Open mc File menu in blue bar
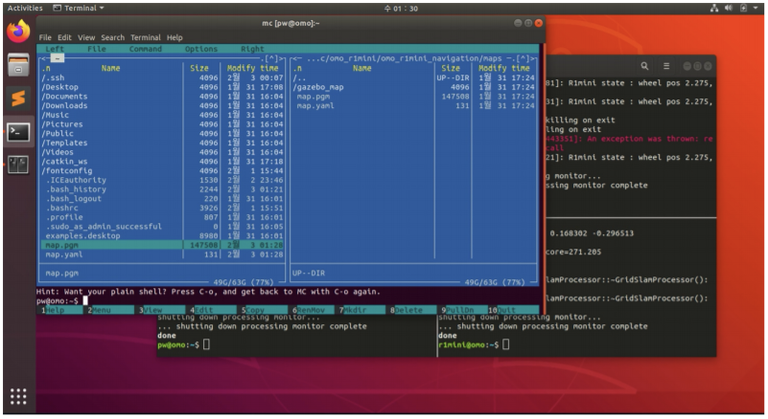 point(96,49)
